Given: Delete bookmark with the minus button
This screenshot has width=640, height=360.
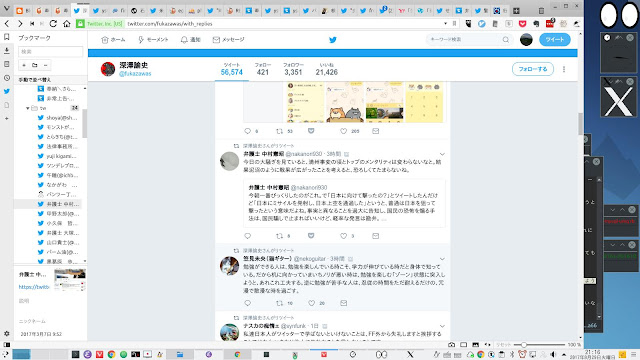Looking at the screenshot, I should point(45,65).
